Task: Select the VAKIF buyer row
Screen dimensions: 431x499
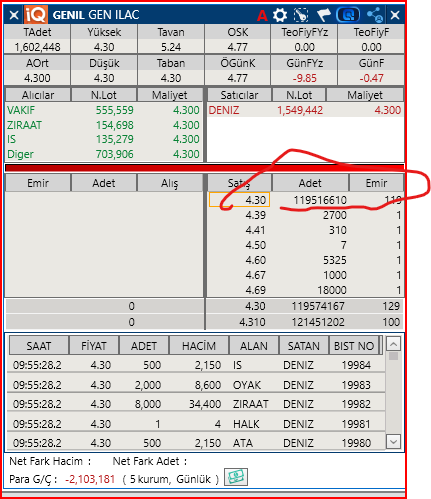Action: point(104,110)
